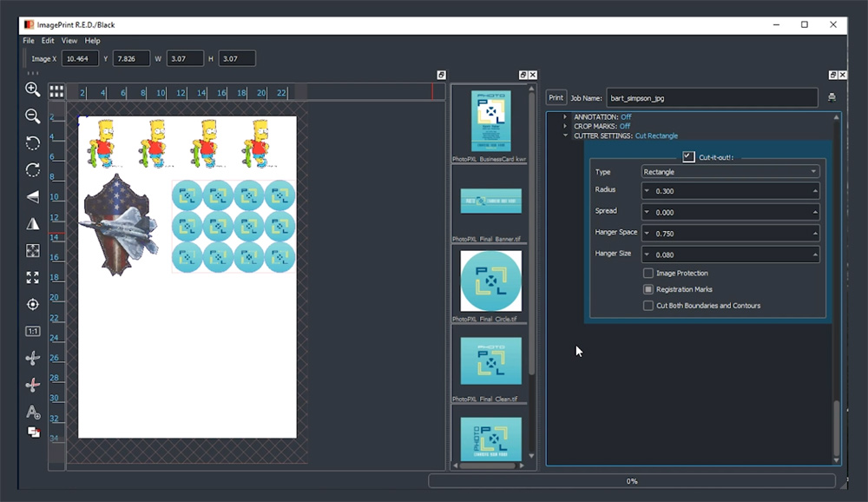Toggle the Registration Marks checkbox
The width and height of the screenshot is (868, 502).
(x=648, y=289)
